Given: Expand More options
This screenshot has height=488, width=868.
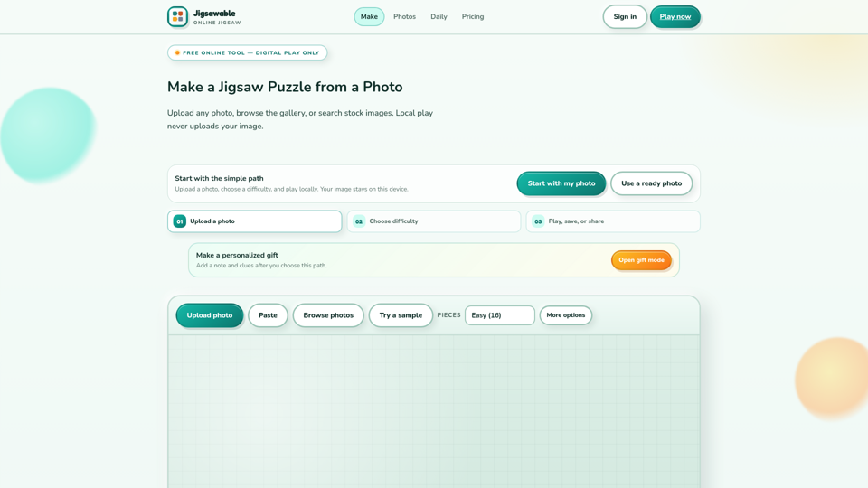Looking at the screenshot, I should pyautogui.click(x=566, y=315).
